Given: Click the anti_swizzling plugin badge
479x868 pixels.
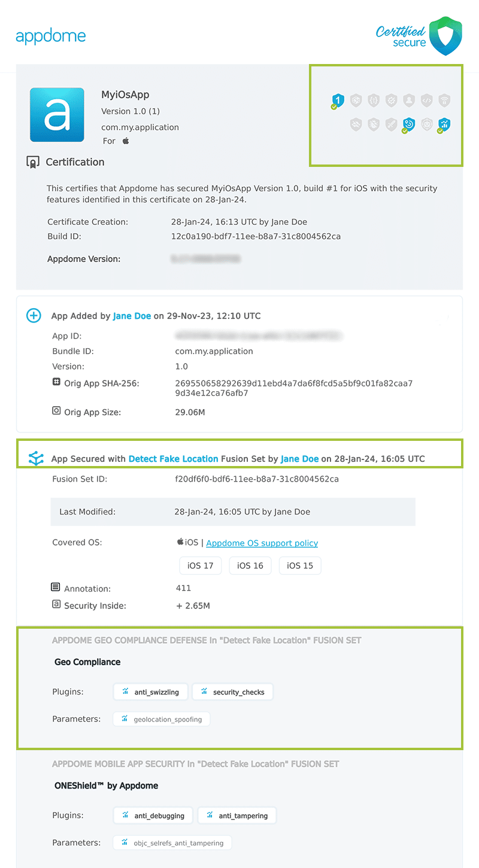Looking at the screenshot, I should coord(150,692).
